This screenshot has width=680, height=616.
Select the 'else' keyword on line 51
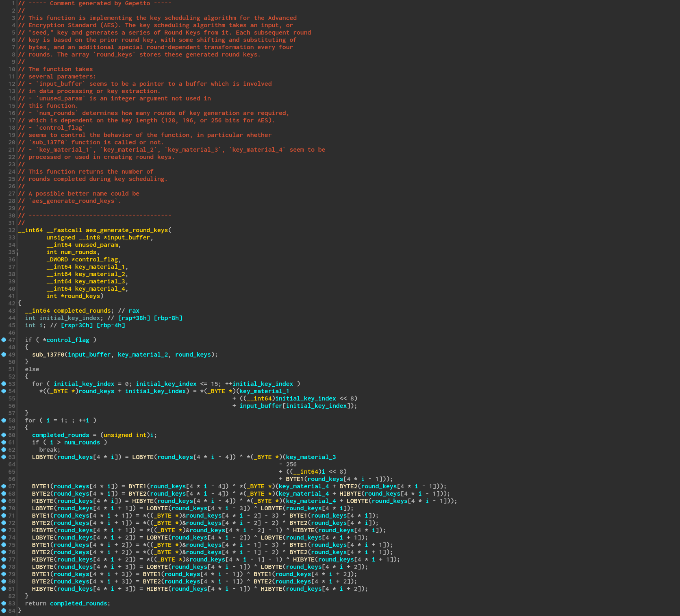pos(32,369)
